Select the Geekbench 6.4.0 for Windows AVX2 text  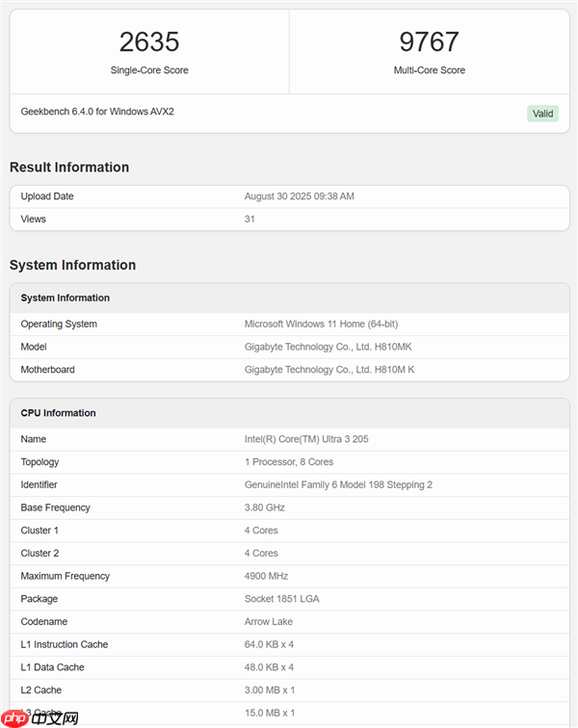click(97, 112)
